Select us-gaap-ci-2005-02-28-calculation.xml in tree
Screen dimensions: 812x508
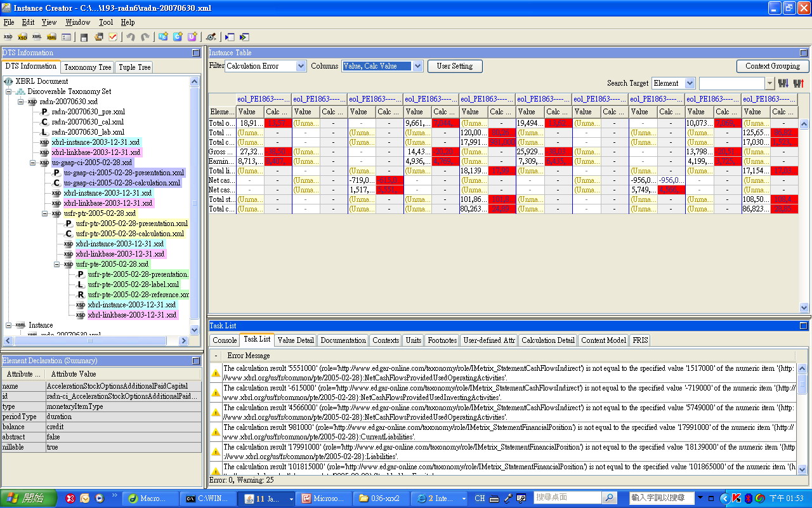(x=122, y=183)
